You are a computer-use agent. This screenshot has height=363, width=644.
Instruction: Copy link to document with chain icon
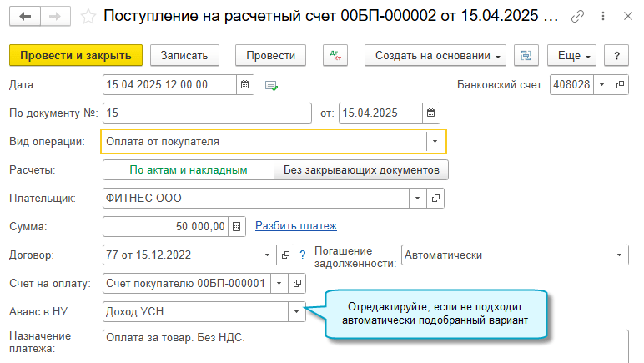(x=577, y=17)
